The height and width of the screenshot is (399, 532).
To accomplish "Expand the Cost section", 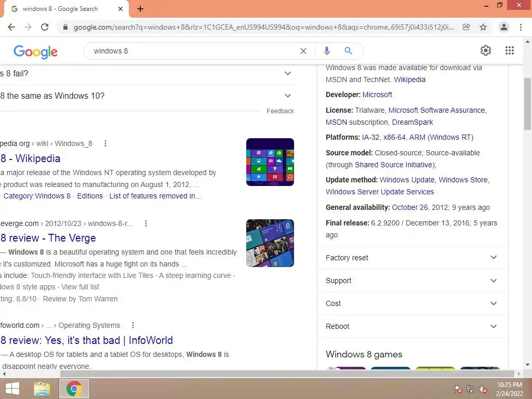I will 413,303.
